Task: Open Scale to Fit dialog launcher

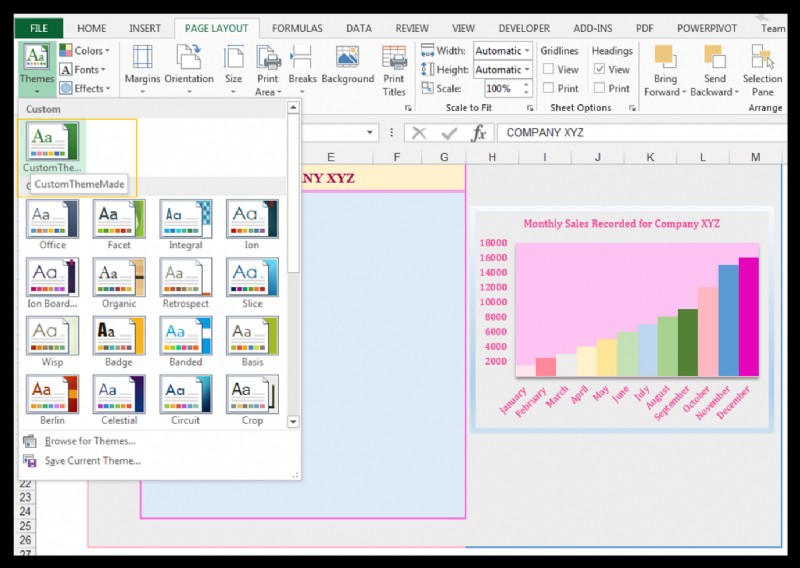Action: 530,108
